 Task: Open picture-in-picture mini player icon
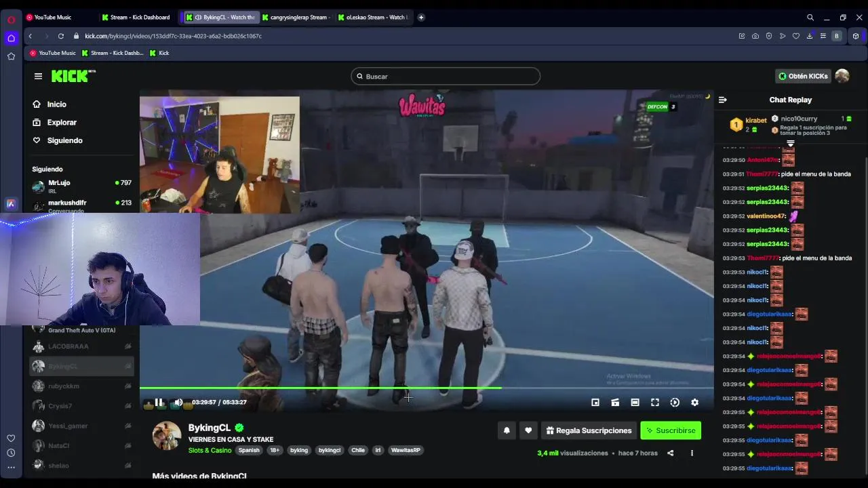point(595,403)
